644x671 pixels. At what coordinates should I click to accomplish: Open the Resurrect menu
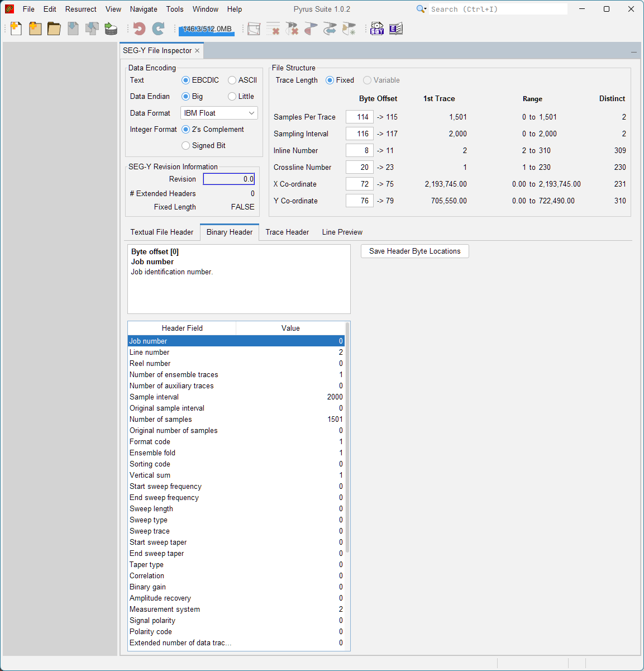[81, 9]
